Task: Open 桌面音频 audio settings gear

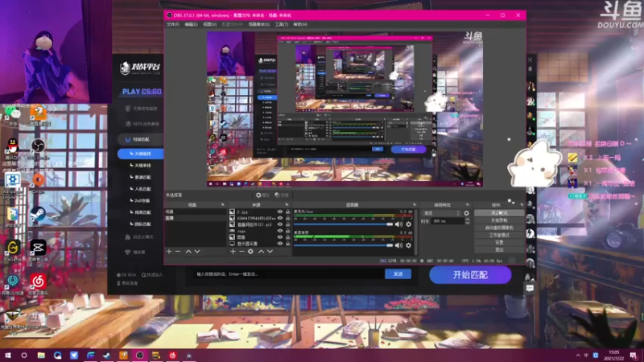Action: coord(408,245)
